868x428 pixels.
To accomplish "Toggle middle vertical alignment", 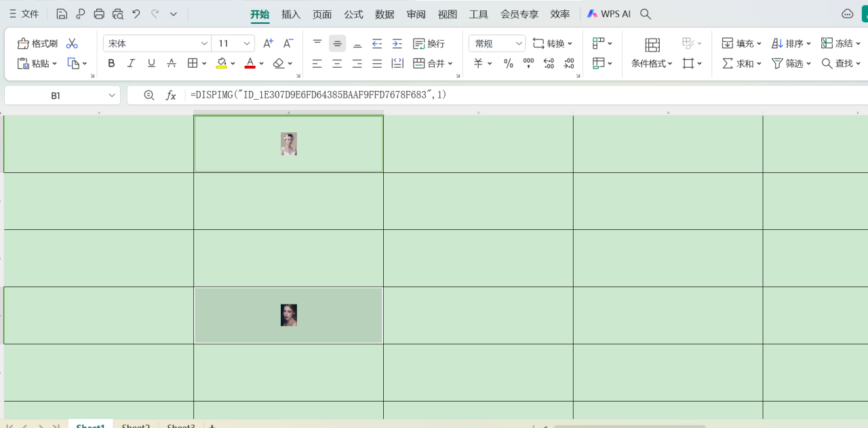I will pyautogui.click(x=337, y=43).
